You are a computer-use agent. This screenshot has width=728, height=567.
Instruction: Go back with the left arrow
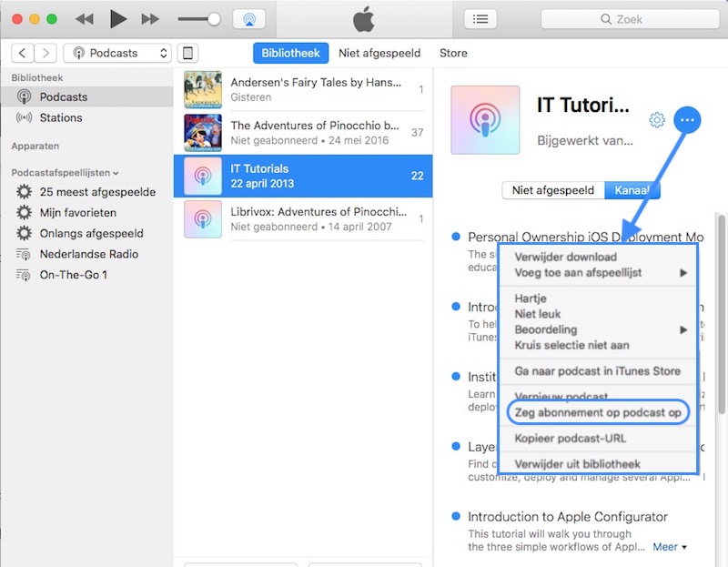(x=22, y=53)
